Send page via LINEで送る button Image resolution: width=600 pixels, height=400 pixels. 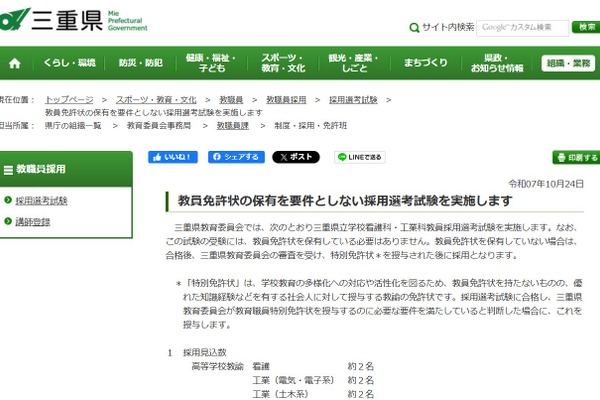359,157
